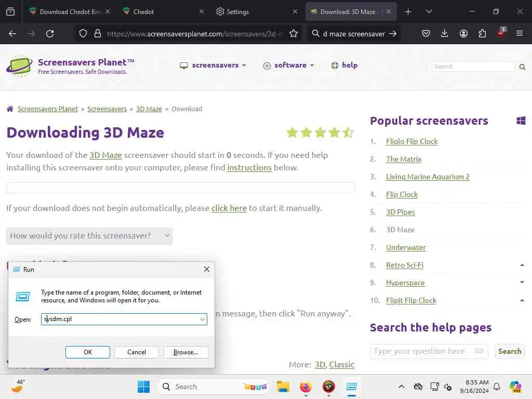This screenshot has width=532, height=399.
Task: Open the 3D Pipes link
Action: 401,212
